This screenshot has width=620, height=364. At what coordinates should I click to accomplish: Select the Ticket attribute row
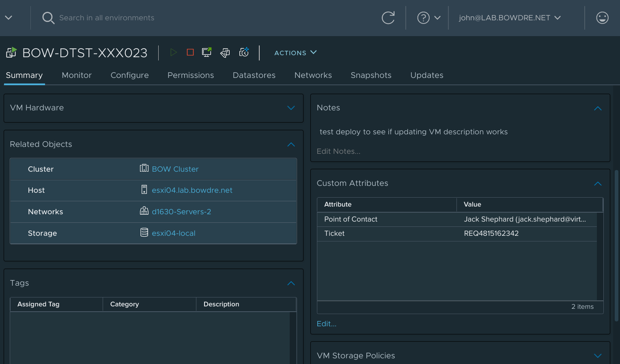457,234
